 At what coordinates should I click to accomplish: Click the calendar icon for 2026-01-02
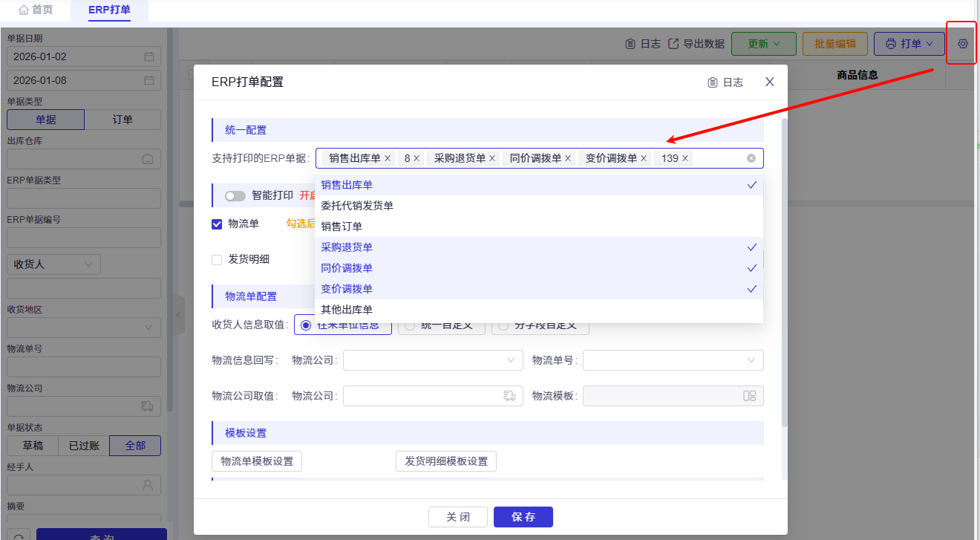pyautogui.click(x=149, y=56)
